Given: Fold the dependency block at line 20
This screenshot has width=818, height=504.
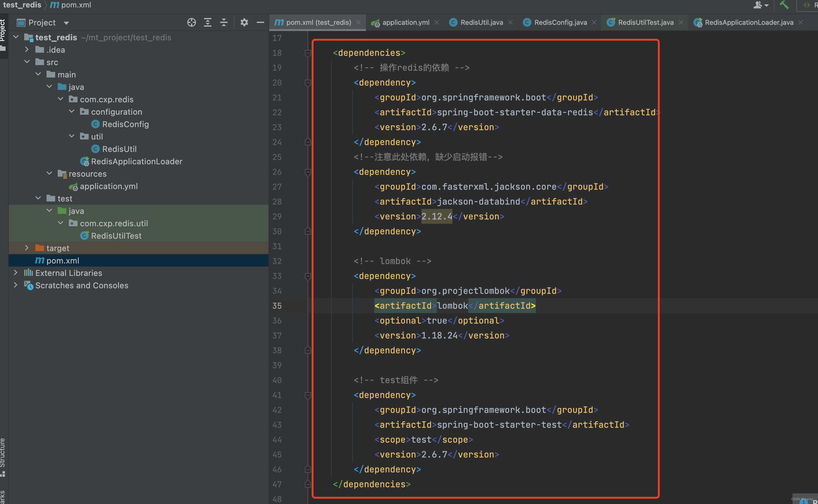Looking at the screenshot, I should (x=308, y=83).
